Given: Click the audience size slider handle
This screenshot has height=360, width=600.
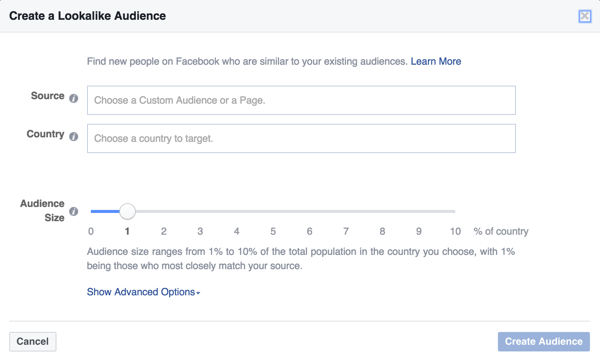Looking at the screenshot, I should coord(127,211).
